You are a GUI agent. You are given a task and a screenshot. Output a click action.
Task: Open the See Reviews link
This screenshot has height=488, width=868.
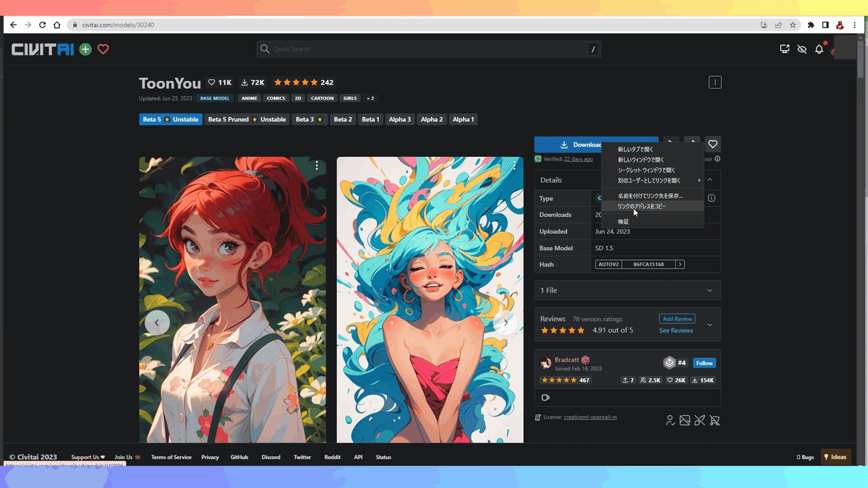pos(676,330)
